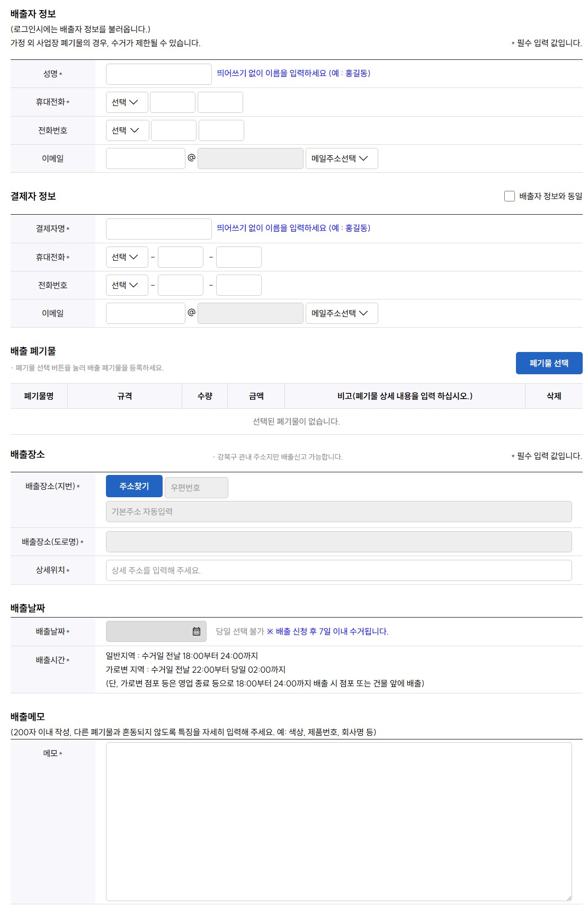Open the 전화번호 선택 dropdown in 배출자 정보
The height and width of the screenshot is (907, 588).
[127, 130]
